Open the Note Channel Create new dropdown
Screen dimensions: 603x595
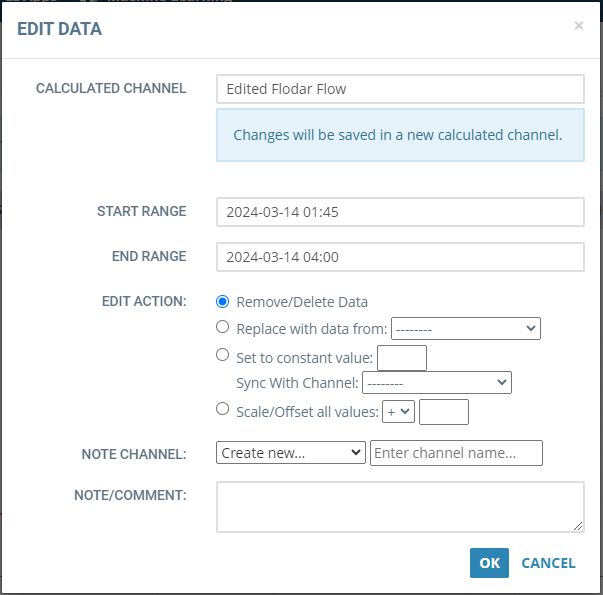coord(291,453)
